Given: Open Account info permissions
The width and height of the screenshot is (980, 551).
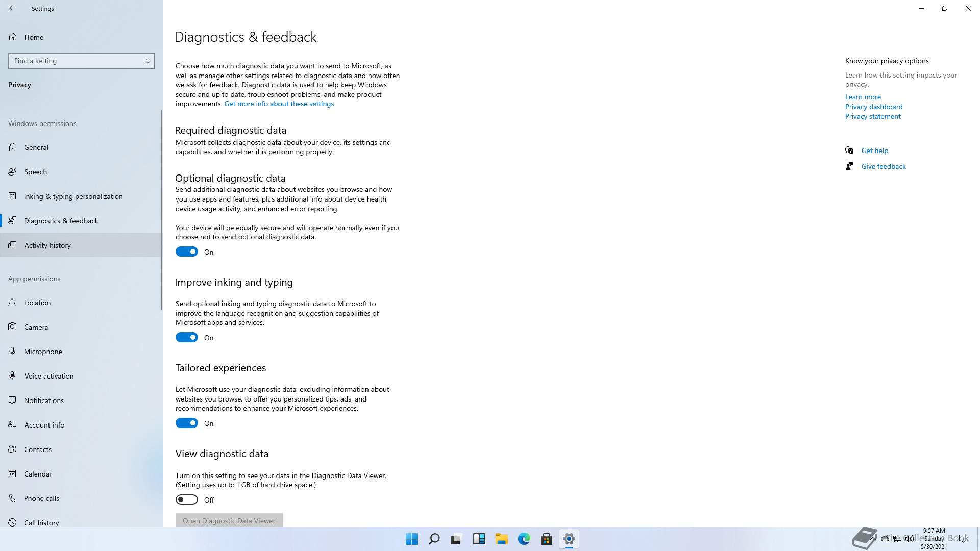Looking at the screenshot, I should [x=81, y=425].
